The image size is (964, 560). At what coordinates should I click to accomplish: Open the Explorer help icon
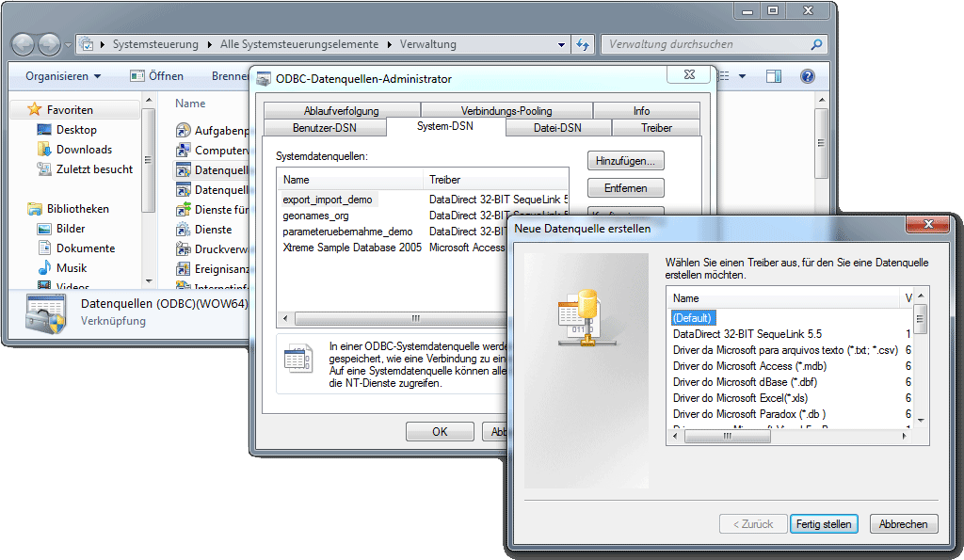point(807,76)
